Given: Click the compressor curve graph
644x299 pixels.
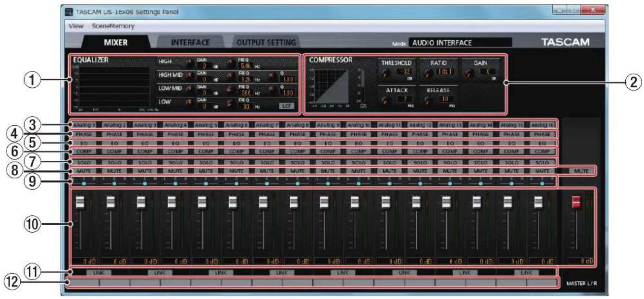Looking at the screenshot, I should (x=332, y=86).
